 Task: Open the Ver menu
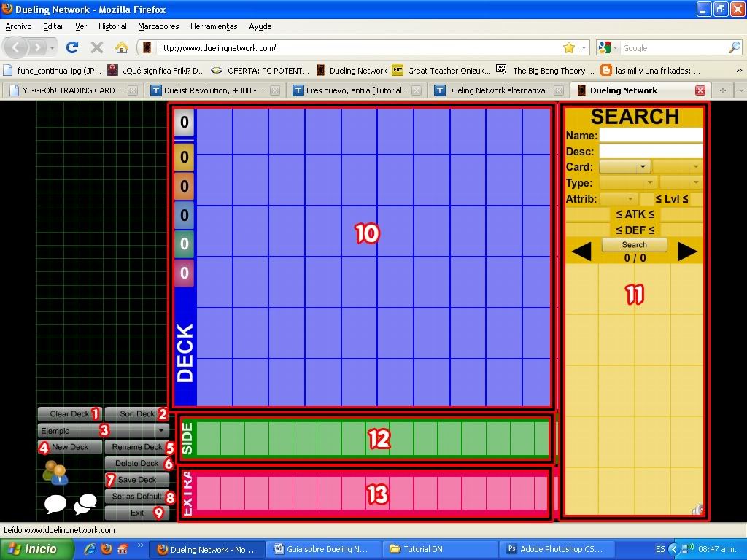tap(81, 27)
